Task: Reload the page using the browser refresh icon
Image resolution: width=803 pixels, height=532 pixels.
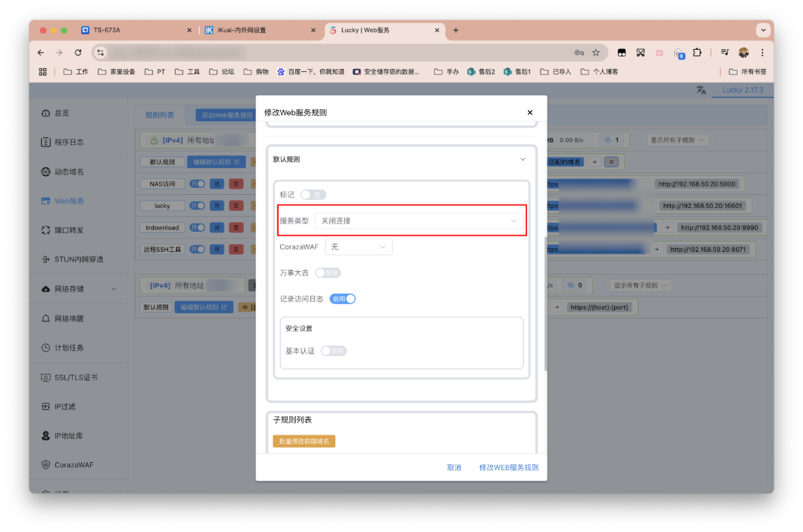Action: (78, 53)
